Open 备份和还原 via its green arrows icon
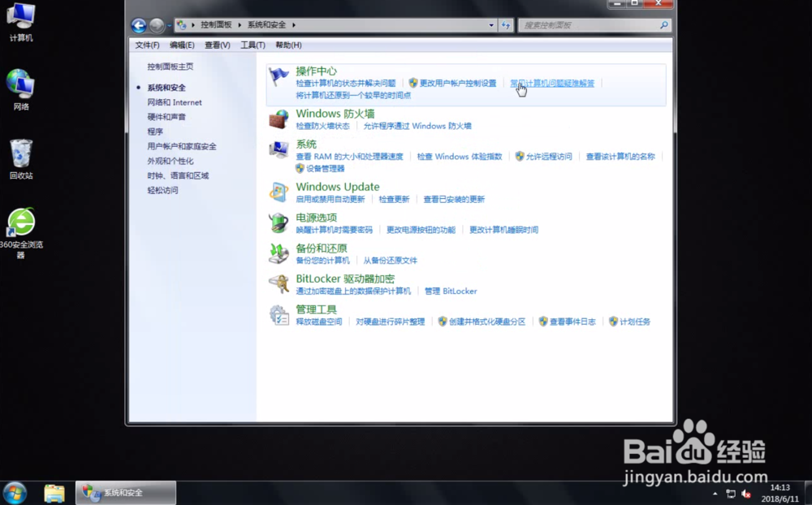This screenshot has height=505, width=812. tap(279, 252)
